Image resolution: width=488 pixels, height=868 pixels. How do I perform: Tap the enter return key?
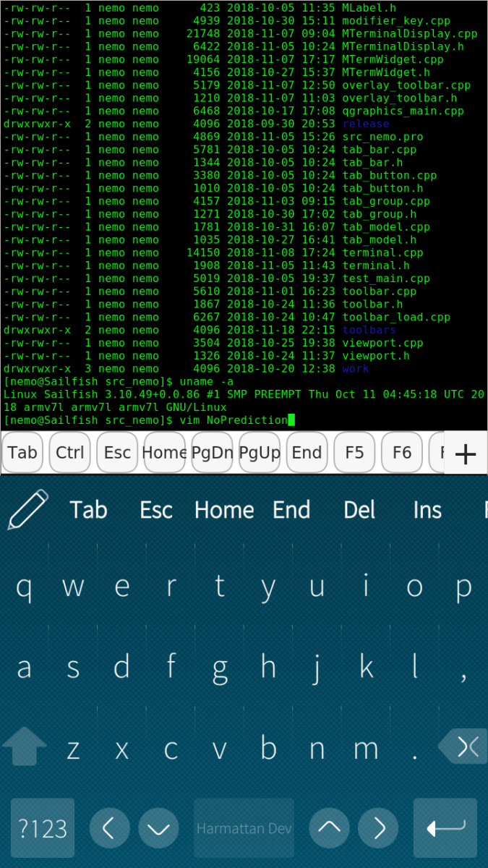click(x=445, y=827)
